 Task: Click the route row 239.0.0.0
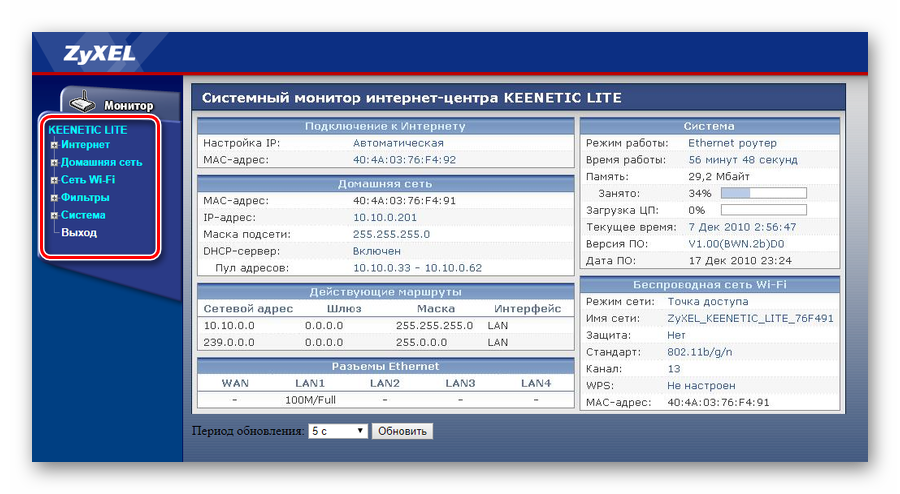pos(385,343)
